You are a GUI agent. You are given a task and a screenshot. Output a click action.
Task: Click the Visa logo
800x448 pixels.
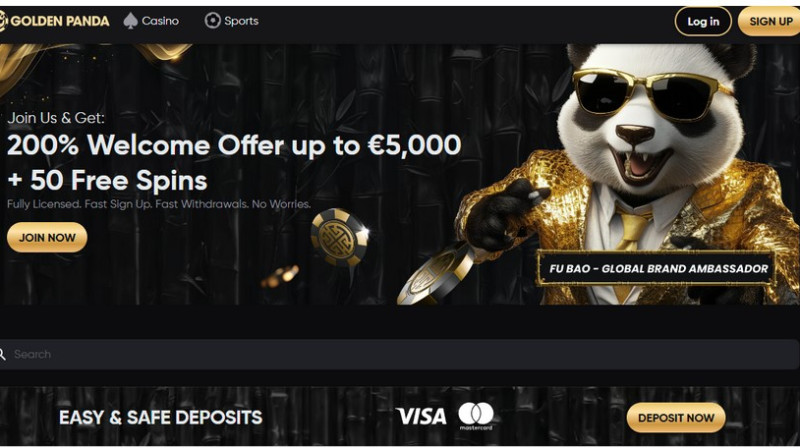[421, 417]
